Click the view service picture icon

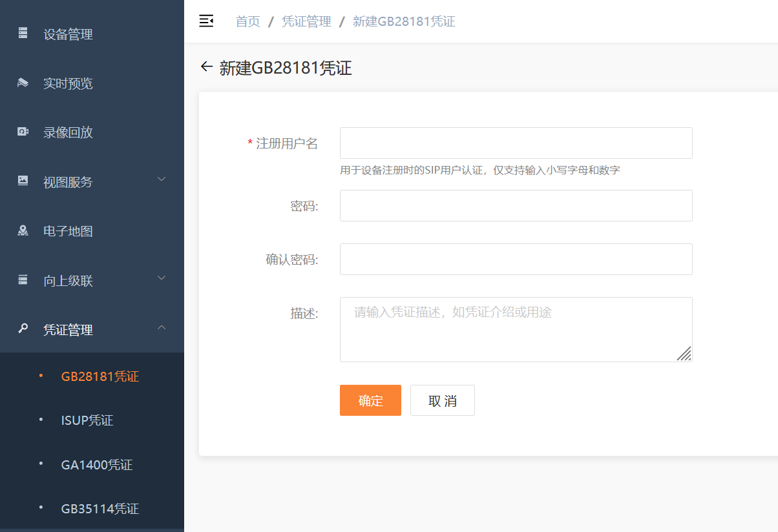[23, 181]
